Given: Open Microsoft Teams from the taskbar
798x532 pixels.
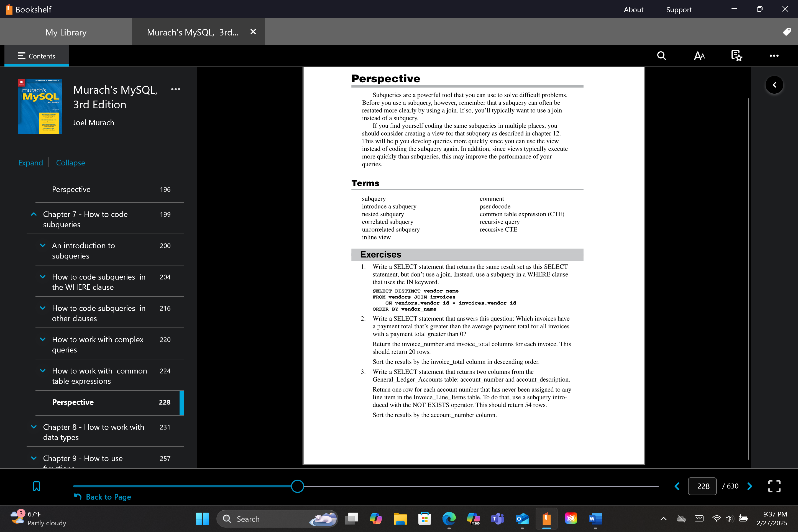Looking at the screenshot, I should 498,519.
